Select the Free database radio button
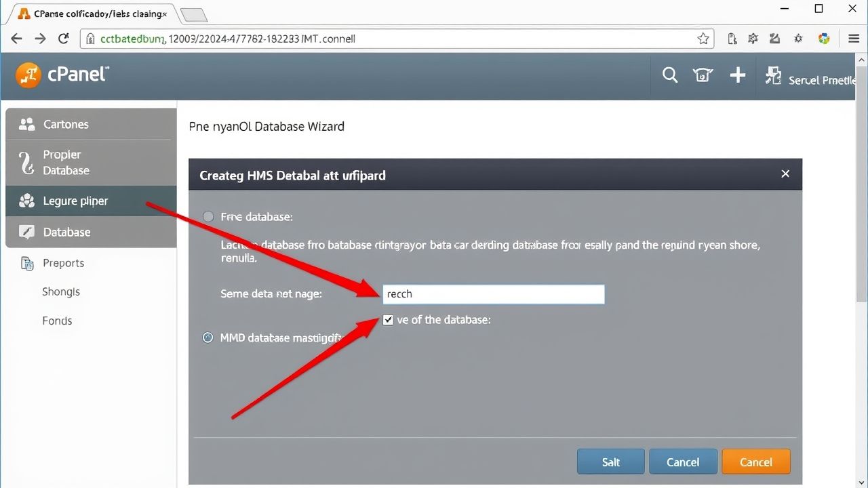Image resolution: width=868 pixels, height=488 pixels. [x=208, y=216]
